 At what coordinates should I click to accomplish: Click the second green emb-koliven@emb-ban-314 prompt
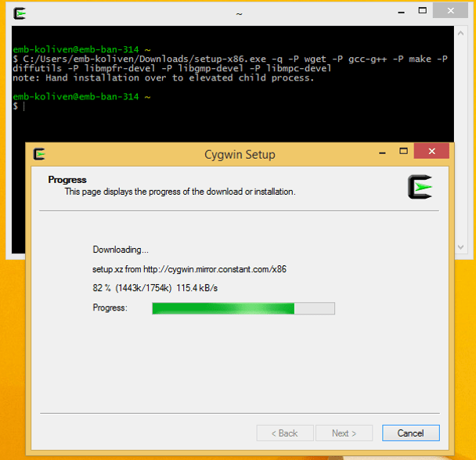click(x=76, y=96)
